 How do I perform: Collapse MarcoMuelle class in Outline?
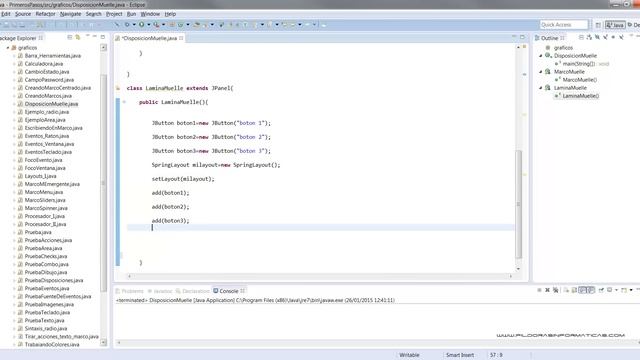point(541,71)
